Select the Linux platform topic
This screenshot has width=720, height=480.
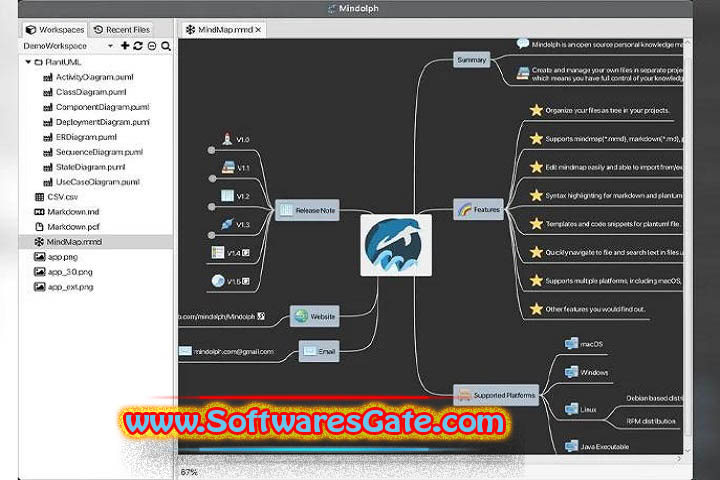pos(580,409)
